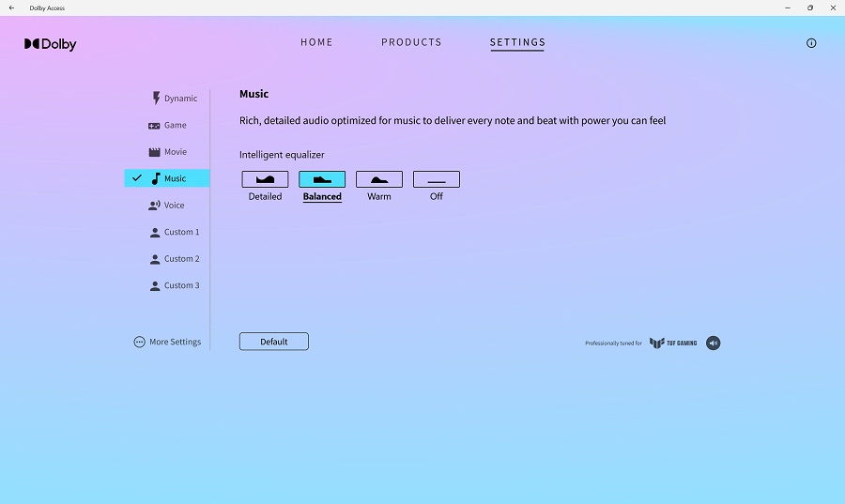Pick the Voice speaking-head profile
Image resolution: width=845 pixels, height=504 pixels.
[x=167, y=206]
